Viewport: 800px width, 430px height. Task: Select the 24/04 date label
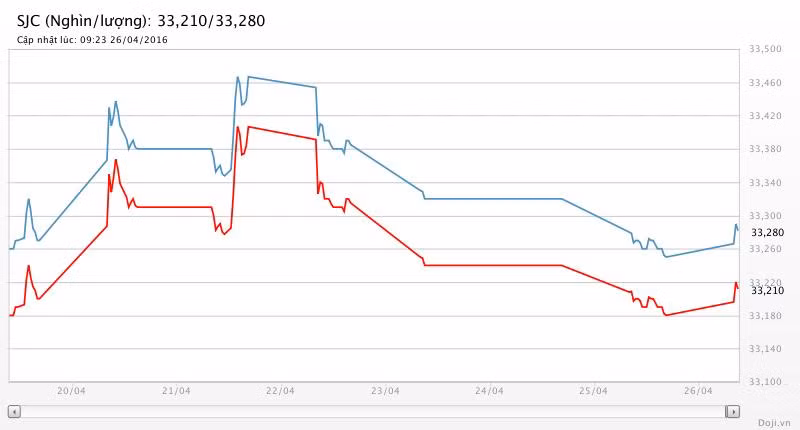click(x=488, y=391)
